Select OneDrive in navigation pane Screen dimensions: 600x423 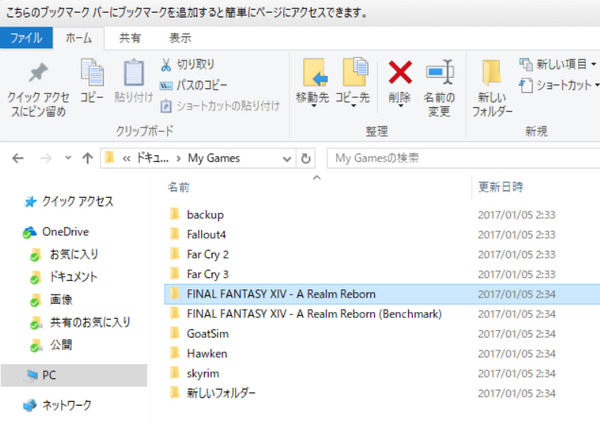[65, 232]
